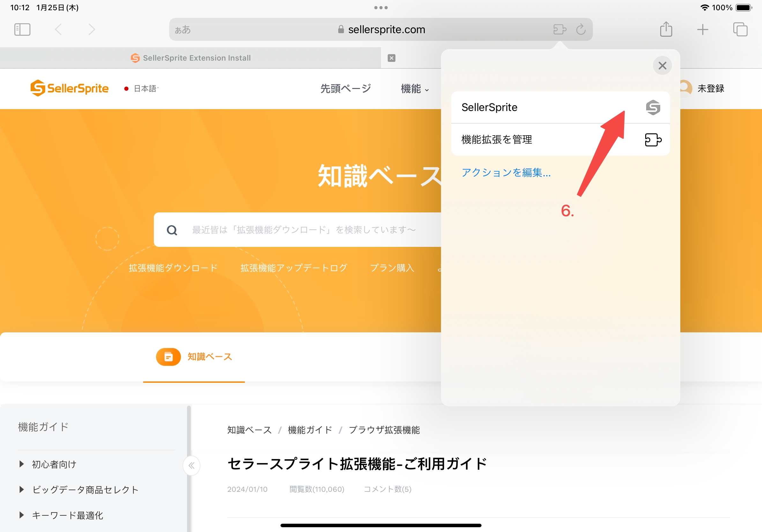Go to 先頭ページ in navigation
This screenshot has width=762, height=532.
click(x=346, y=89)
